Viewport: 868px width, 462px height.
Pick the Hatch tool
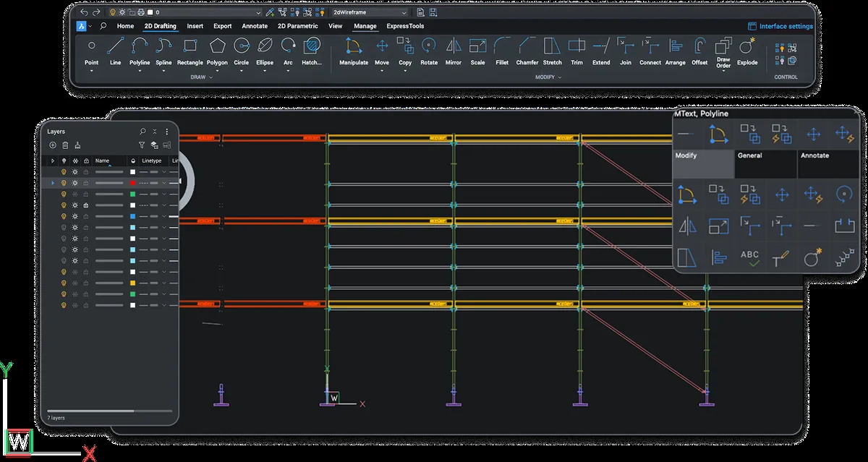[x=312, y=52]
